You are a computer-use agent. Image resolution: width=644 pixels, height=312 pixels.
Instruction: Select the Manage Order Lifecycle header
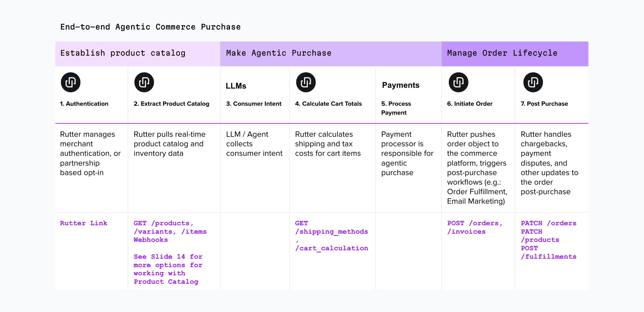coord(502,53)
